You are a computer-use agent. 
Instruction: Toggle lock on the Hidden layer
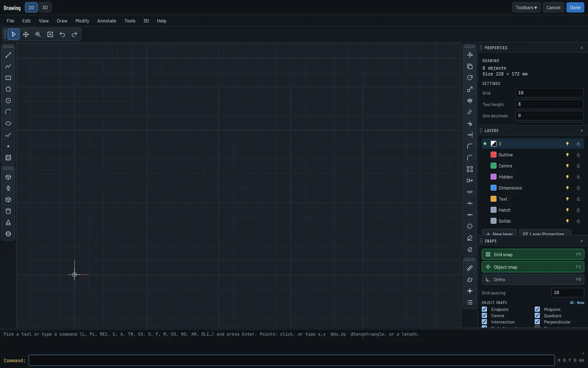tap(578, 177)
